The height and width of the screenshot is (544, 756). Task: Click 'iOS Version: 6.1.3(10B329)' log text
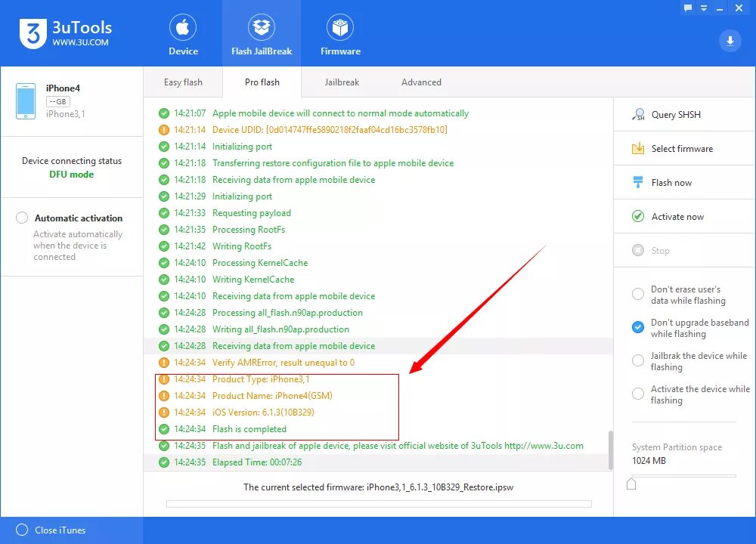click(263, 413)
